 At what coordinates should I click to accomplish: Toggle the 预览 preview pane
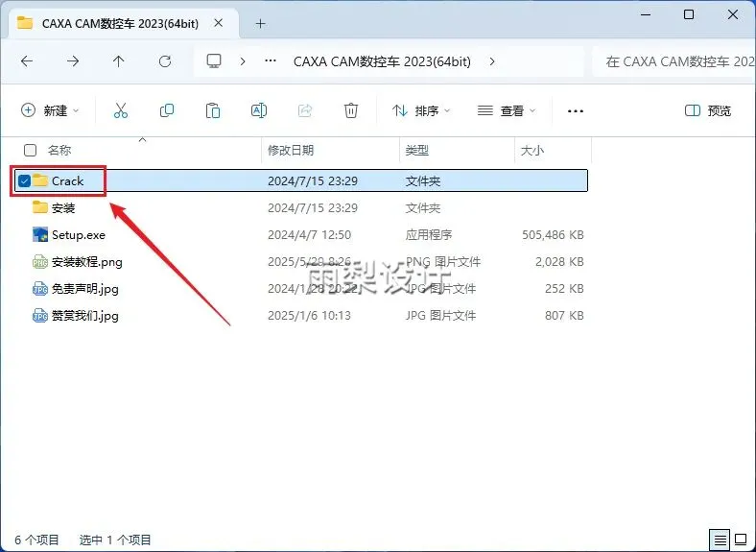pyautogui.click(x=708, y=111)
